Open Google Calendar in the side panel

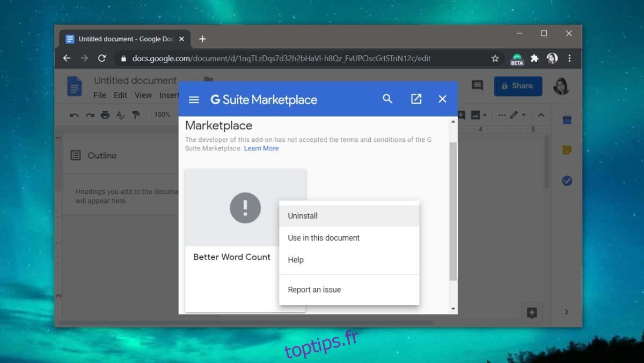click(x=567, y=120)
